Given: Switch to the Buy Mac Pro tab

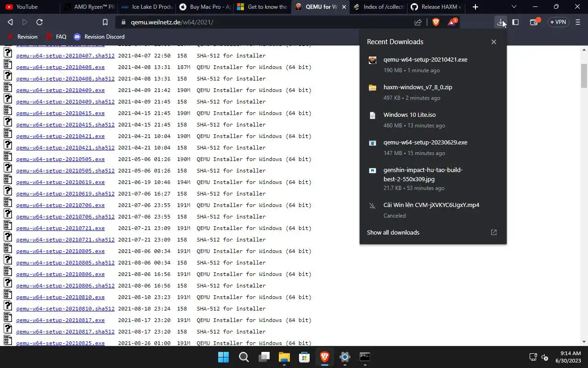Looking at the screenshot, I should [x=204, y=7].
